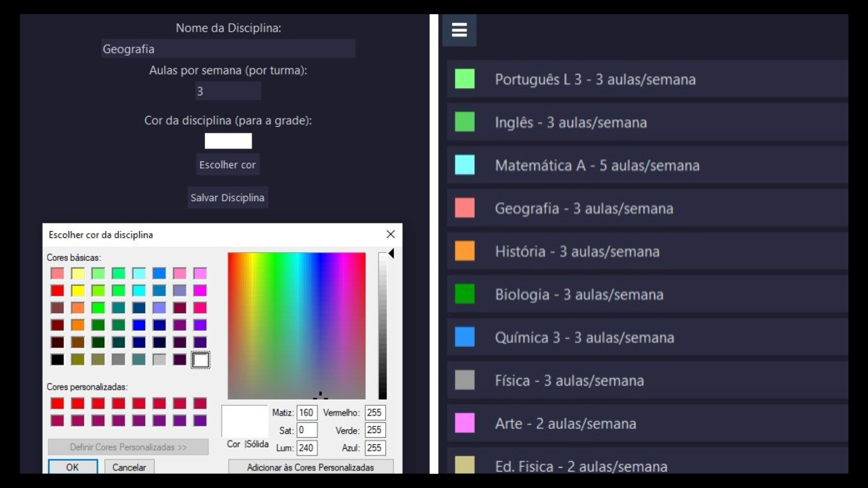Close the Escolher cor dialog
Screen dimensions: 868x488
pyautogui.click(x=391, y=235)
